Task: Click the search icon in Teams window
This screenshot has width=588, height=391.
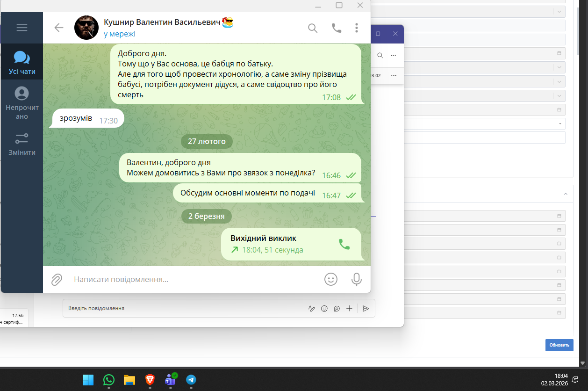Action: pyautogui.click(x=380, y=55)
